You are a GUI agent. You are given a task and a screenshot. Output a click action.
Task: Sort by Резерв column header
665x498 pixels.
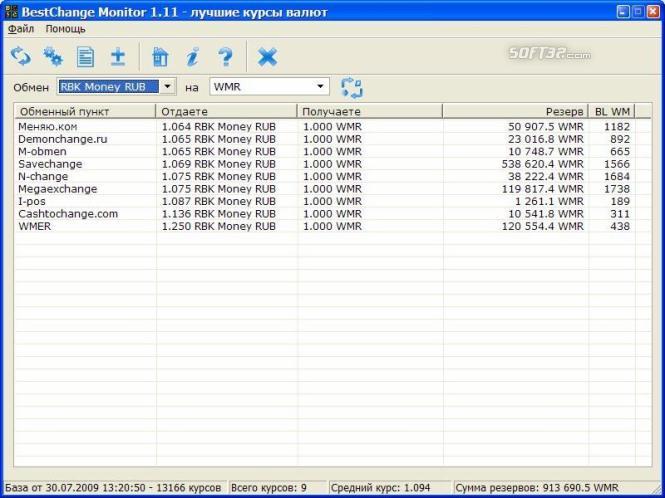[x=515, y=111]
